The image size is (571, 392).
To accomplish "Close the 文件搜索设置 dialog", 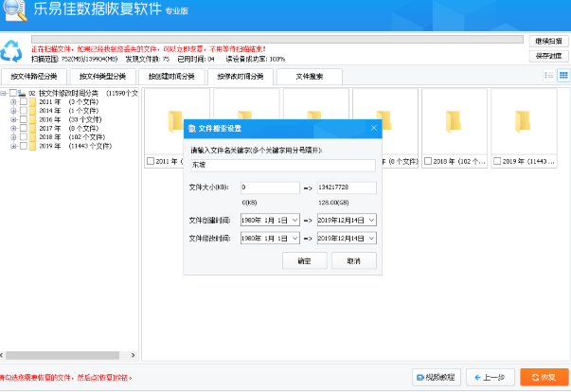I will 374,128.
